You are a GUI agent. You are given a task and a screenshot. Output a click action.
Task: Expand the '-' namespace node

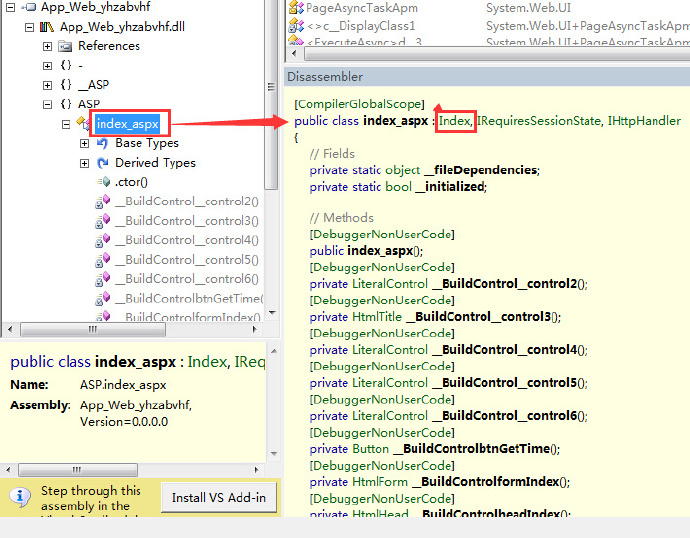tap(48, 66)
